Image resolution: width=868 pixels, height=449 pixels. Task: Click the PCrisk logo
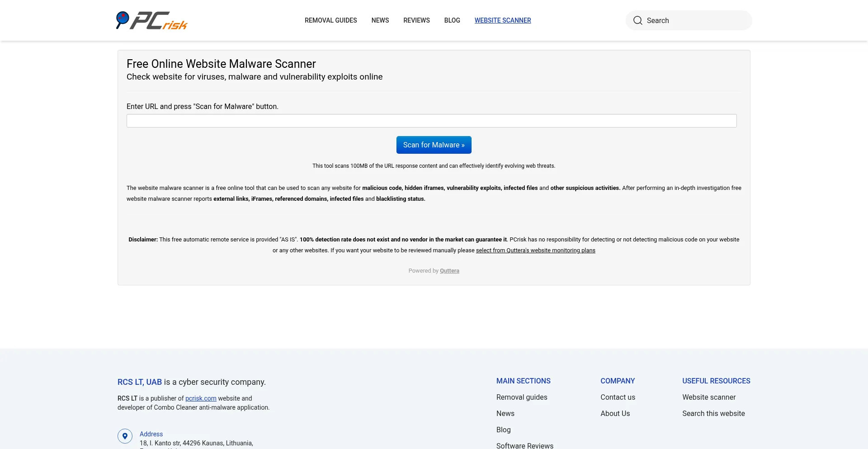(x=151, y=20)
